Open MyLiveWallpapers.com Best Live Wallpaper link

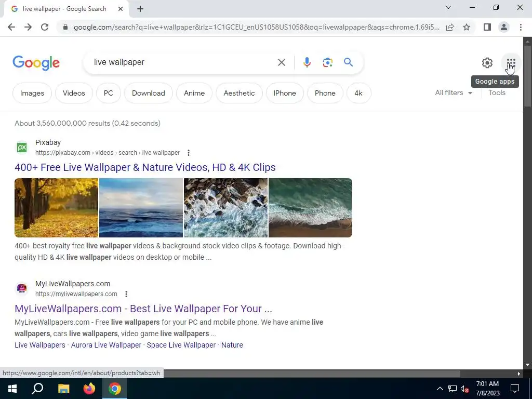143,309
